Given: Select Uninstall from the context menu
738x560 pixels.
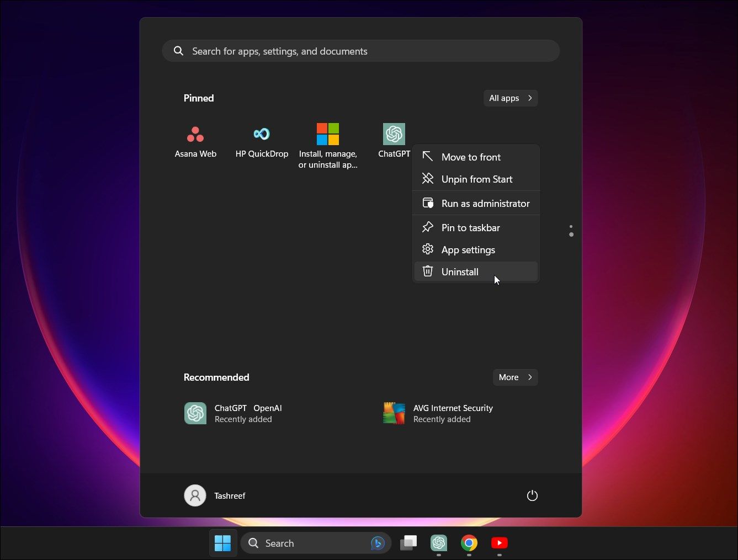Looking at the screenshot, I should click(x=460, y=271).
